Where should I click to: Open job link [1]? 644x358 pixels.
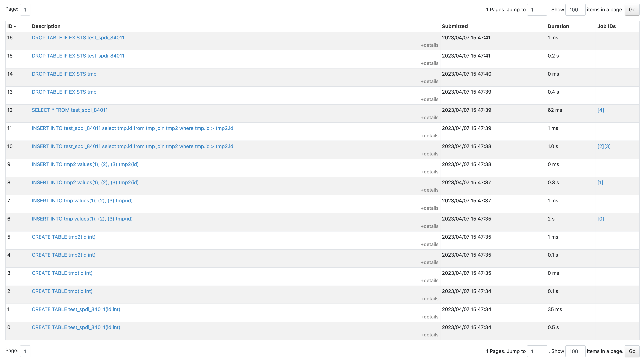tap(600, 182)
